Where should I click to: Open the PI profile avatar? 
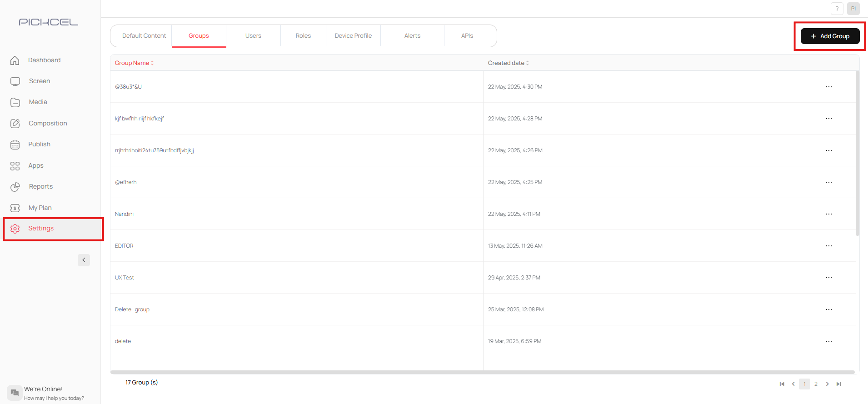[x=853, y=9]
